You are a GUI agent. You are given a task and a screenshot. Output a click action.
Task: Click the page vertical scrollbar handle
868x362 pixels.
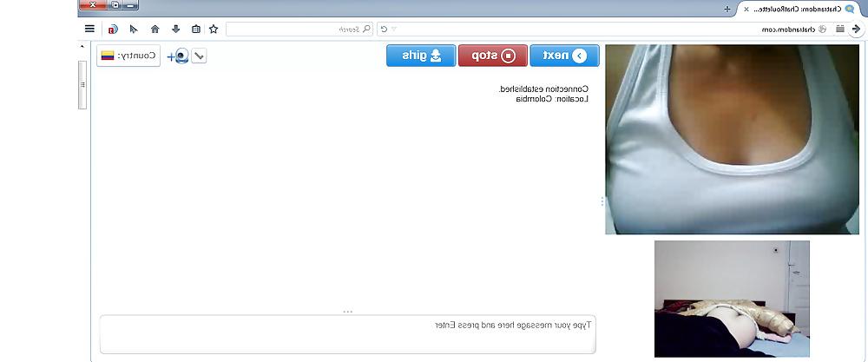click(82, 85)
